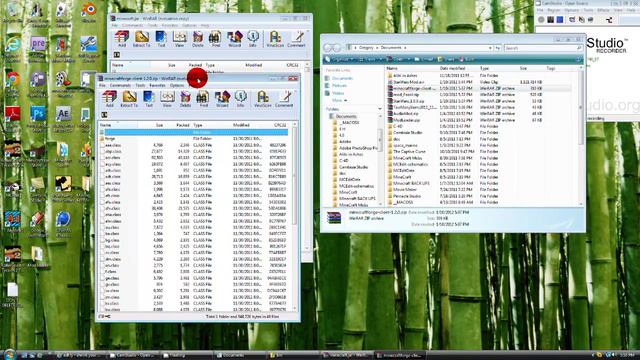Switch to minecraft.jar WinRAR taskbar button
Screen dimensions: 640x360
click(x=345, y=355)
